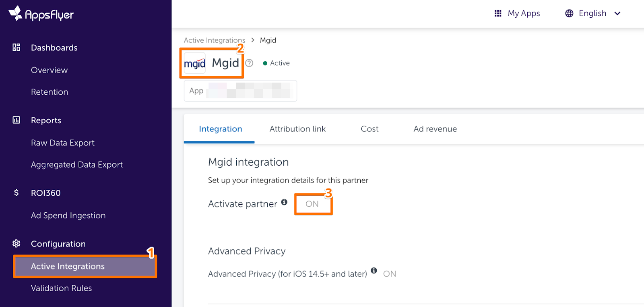Screen dimensions: 644x307
Task: Click the Dashboards grid icon
Action: click(x=16, y=48)
